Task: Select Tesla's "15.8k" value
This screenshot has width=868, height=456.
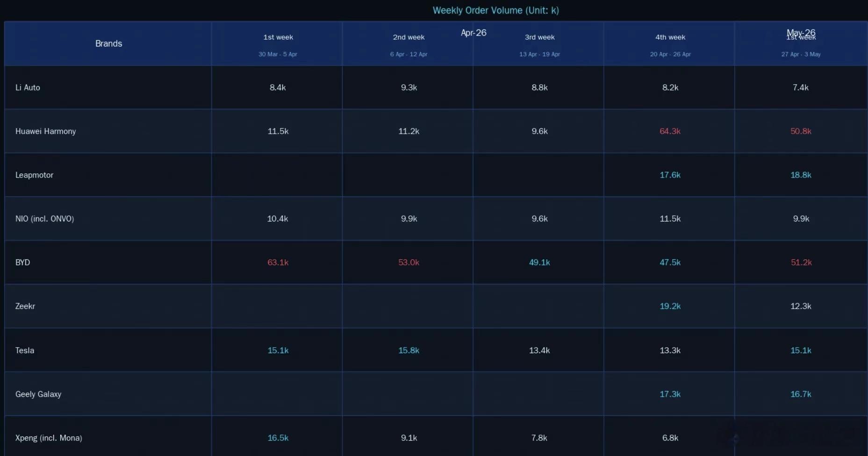Action: [409, 350]
